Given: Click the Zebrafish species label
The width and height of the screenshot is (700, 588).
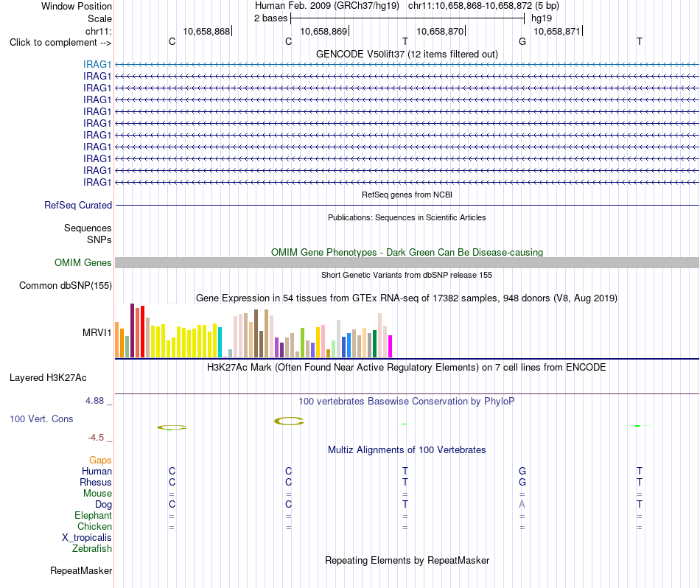Looking at the screenshot, I should 92,548.
